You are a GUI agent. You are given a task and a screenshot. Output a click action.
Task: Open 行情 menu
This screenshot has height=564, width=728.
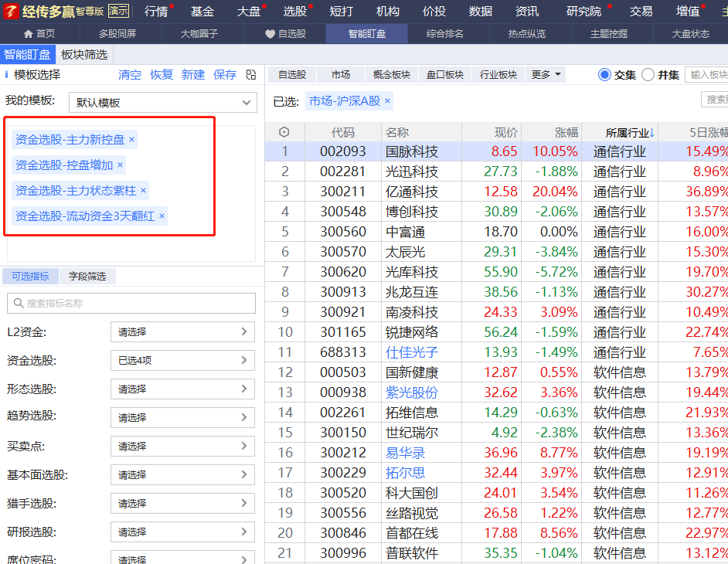tap(156, 11)
